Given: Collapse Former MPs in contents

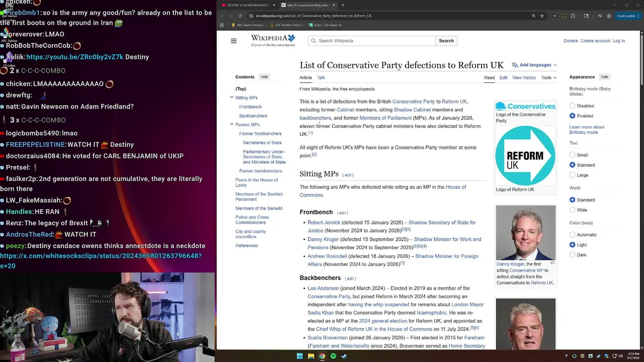Looking at the screenshot, I should click(x=231, y=124).
